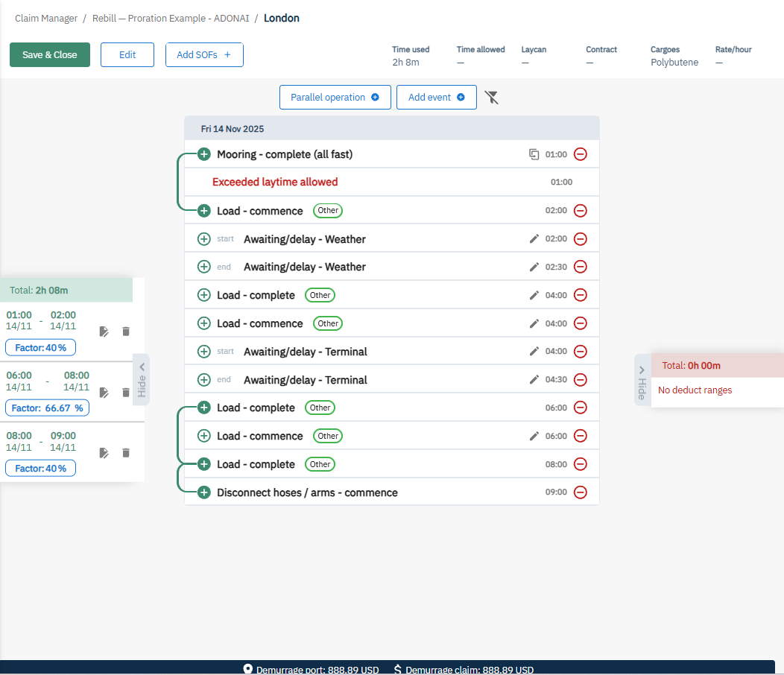Add event at end Awaiting/delay - Weather row

[x=203, y=267]
